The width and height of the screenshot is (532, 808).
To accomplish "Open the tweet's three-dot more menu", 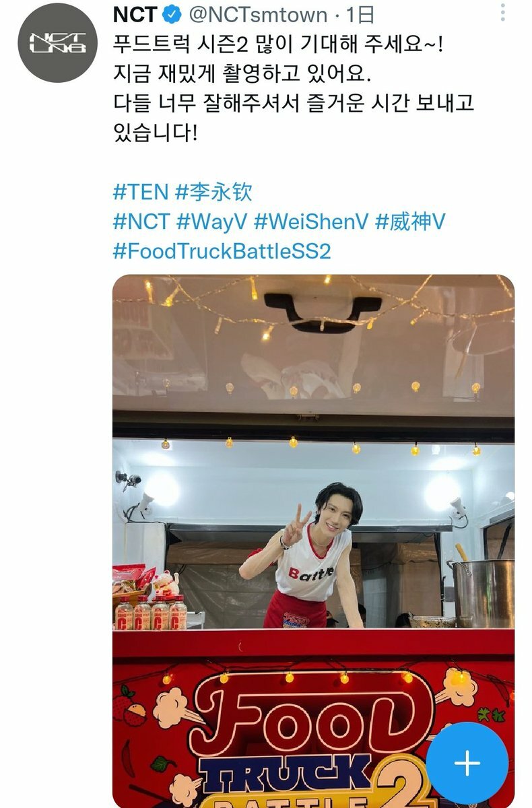I will [x=502, y=13].
